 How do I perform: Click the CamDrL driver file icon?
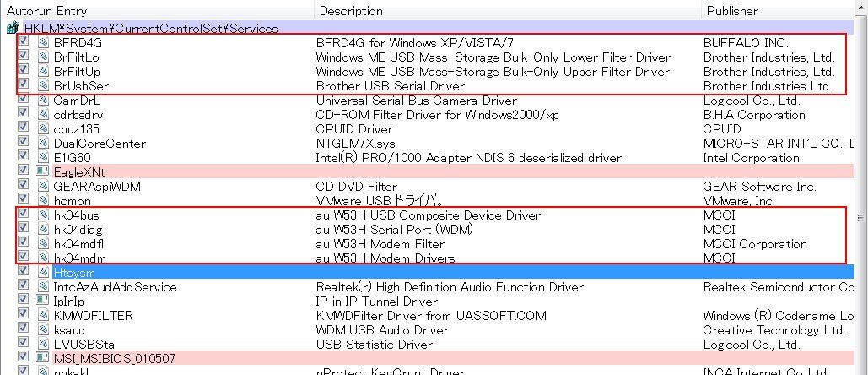[43, 100]
